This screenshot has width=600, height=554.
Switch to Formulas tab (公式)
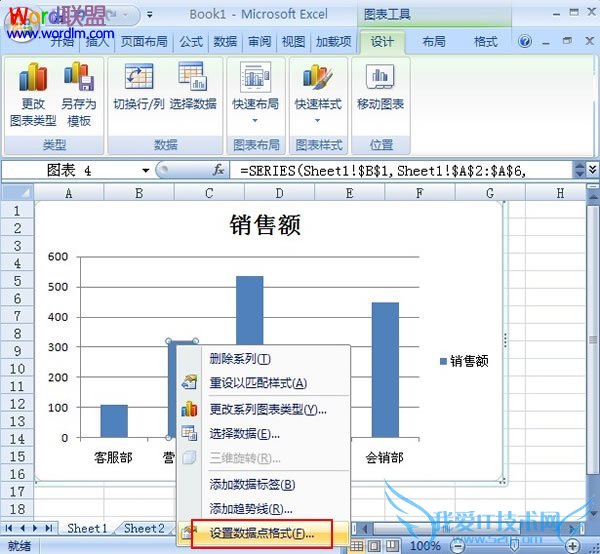pyautogui.click(x=191, y=41)
